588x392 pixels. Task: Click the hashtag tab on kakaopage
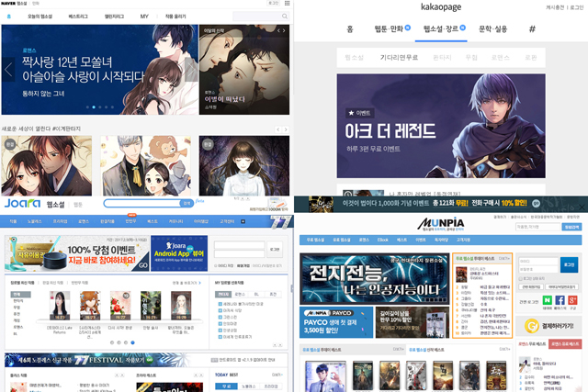pos(532,28)
